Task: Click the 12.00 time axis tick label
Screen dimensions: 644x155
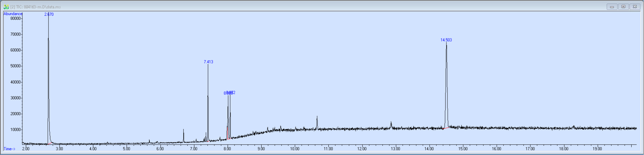Action: coord(362,149)
